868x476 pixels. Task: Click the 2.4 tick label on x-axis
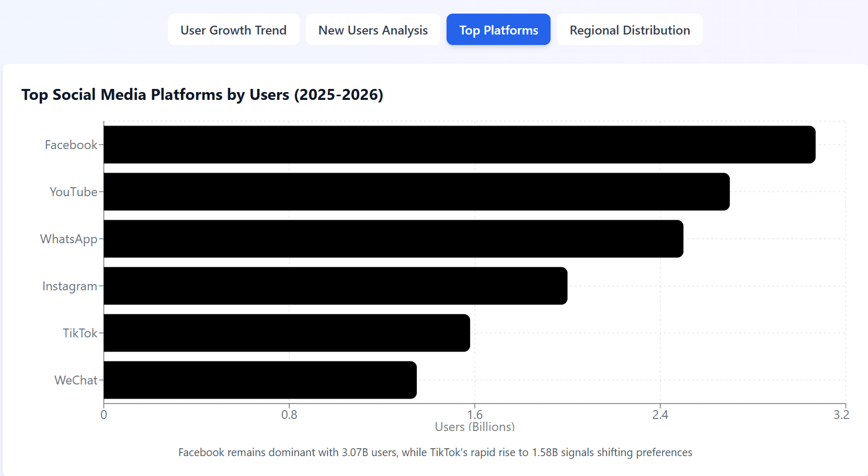pos(660,415)
